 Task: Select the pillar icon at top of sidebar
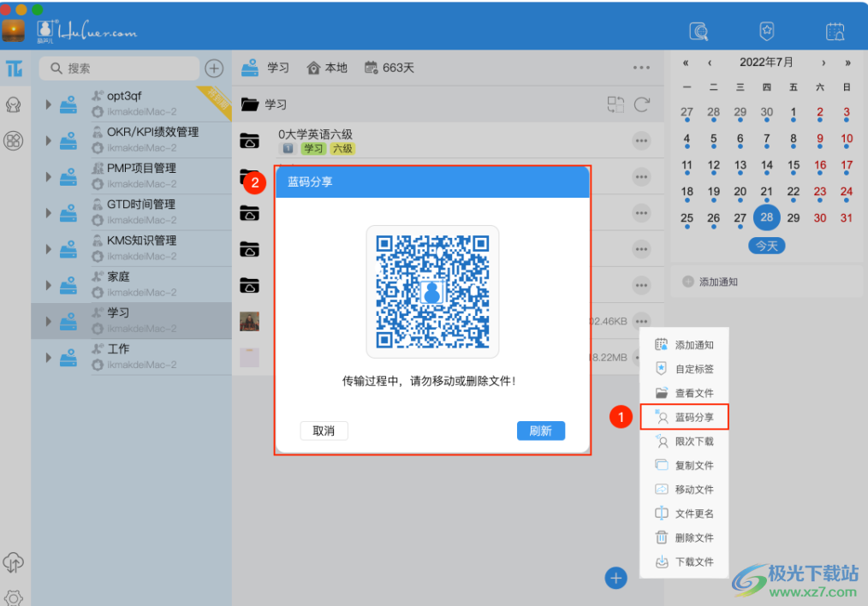click(15, 68)
